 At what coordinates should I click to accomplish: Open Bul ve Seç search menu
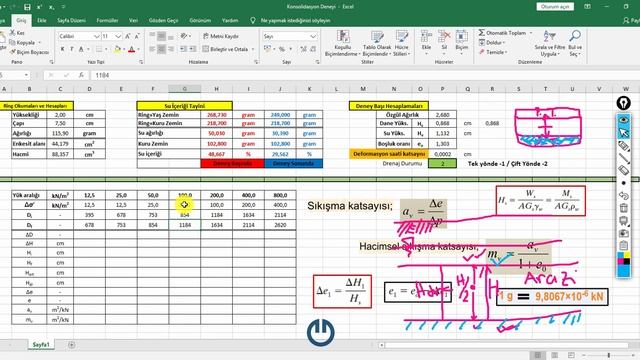[x=575, y=43]
